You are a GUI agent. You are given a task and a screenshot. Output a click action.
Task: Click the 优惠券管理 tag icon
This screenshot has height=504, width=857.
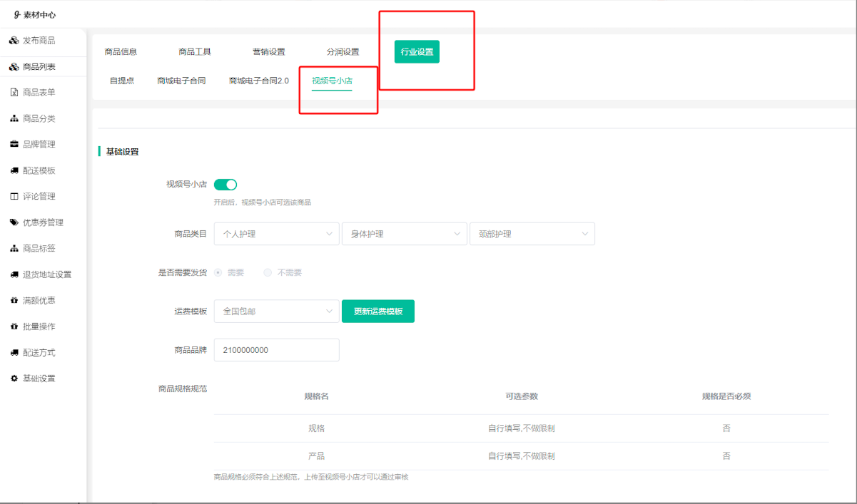click(x=14, y=222)
